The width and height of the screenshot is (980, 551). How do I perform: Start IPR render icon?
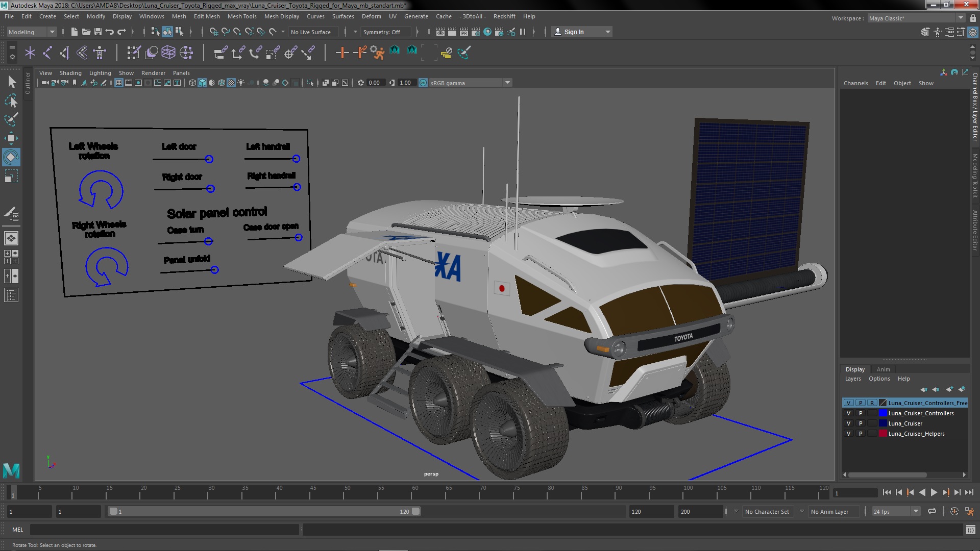click(x=464, y=32)
